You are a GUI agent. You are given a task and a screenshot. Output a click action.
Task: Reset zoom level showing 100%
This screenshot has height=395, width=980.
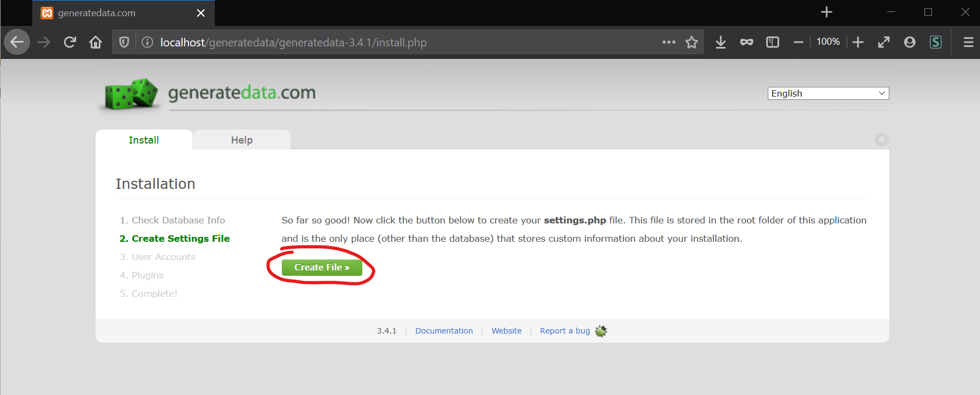coord(828,42)
